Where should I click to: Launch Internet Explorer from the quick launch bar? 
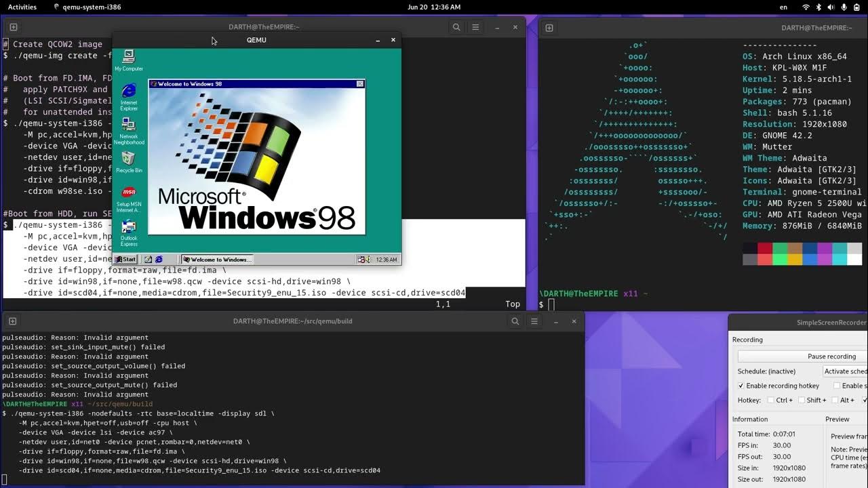[159, 260]
